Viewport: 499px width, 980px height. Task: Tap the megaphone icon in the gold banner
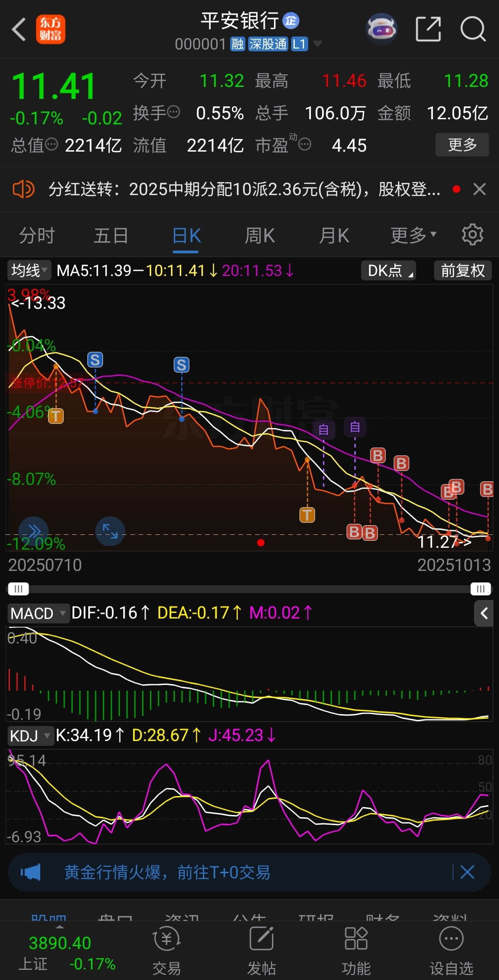point(30,872)
